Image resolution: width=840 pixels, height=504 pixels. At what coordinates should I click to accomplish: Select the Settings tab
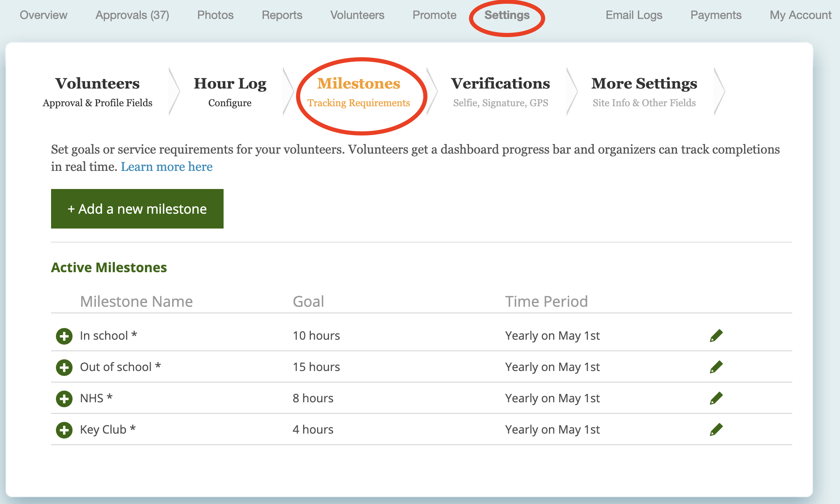point(507,15)
